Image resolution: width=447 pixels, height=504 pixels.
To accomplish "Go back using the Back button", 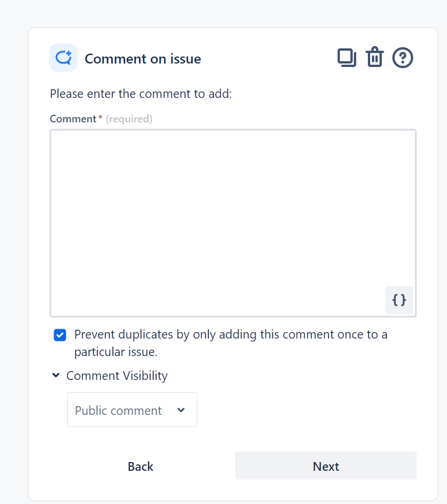I will 140,466.
